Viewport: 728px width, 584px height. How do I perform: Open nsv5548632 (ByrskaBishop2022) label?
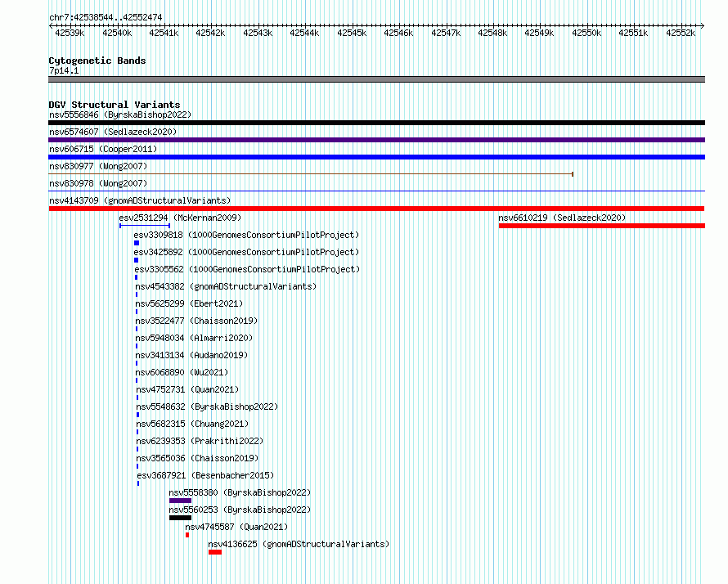pyautogui.click(x=207, y=407)
